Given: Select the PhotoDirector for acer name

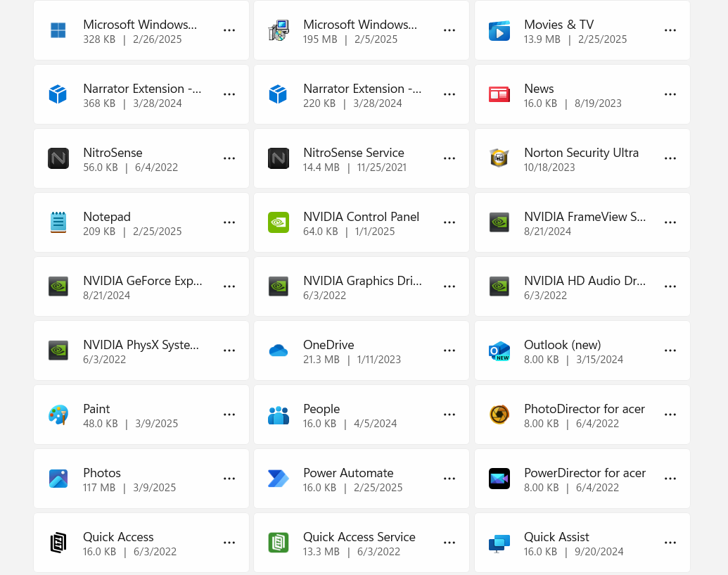Looking at the screenshot, I should 585,409.
